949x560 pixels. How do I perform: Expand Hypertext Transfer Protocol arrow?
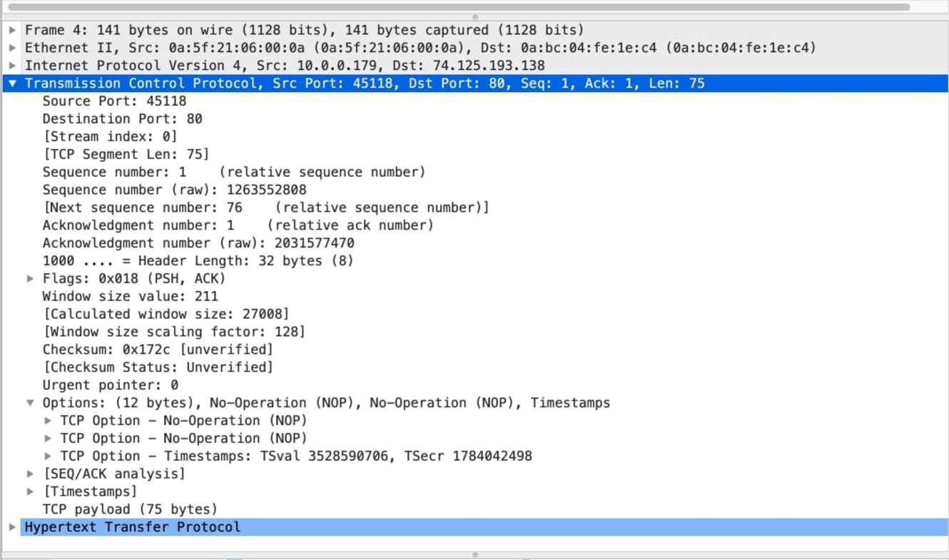pos(12,527)
